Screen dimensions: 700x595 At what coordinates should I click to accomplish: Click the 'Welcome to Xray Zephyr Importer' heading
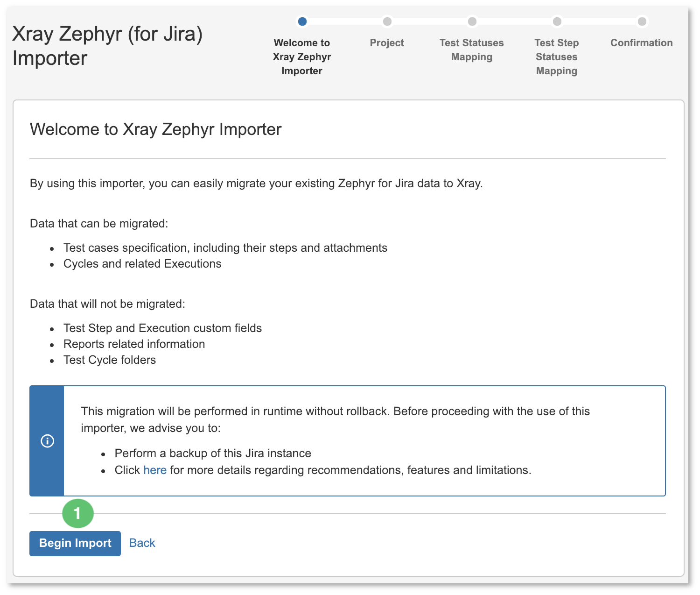[156, 129]
